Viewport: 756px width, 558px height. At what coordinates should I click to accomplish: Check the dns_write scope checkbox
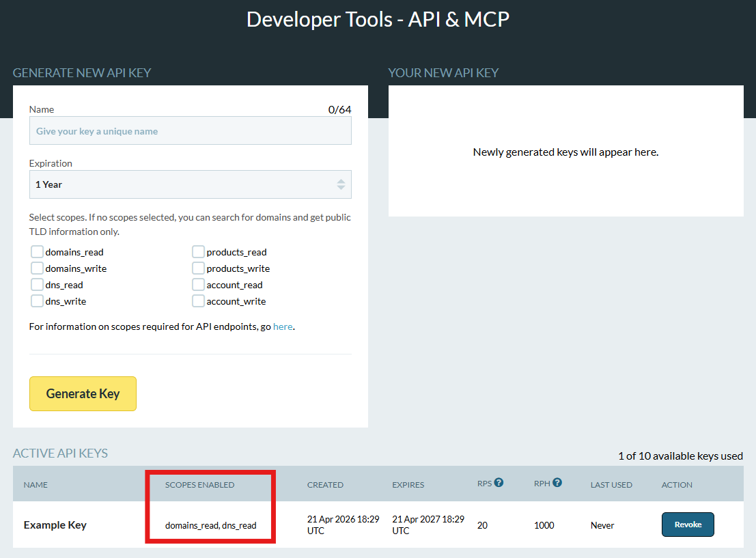37,301
